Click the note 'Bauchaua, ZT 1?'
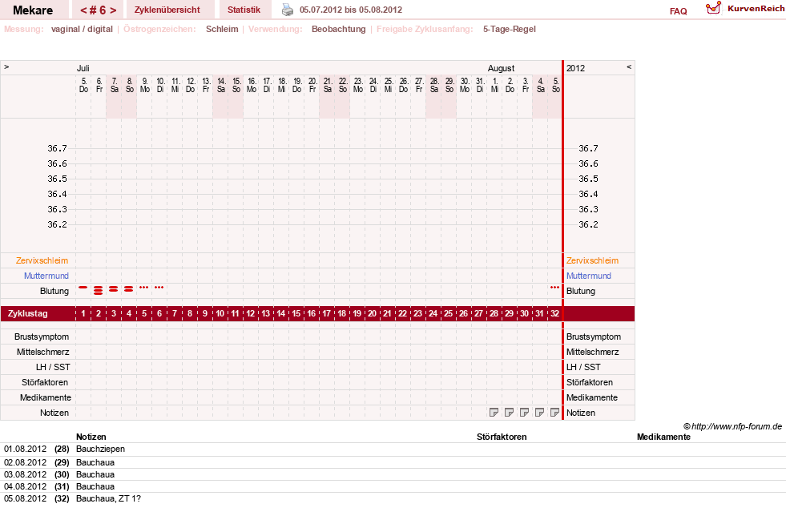Image resolution: width=786 pixels, height=532 pixels. tap(108, 498)
